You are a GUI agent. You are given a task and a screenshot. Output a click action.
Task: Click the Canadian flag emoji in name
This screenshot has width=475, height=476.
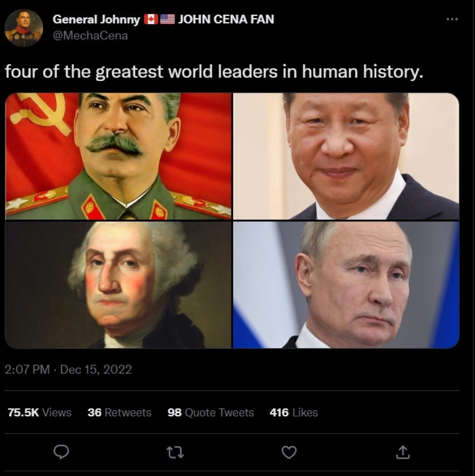point(151,19)
